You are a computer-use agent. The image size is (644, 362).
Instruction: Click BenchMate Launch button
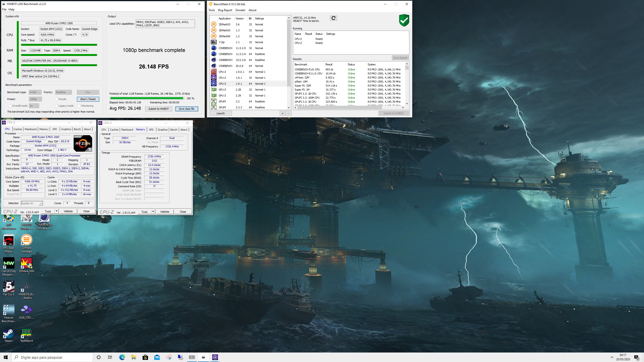(221, 113)
